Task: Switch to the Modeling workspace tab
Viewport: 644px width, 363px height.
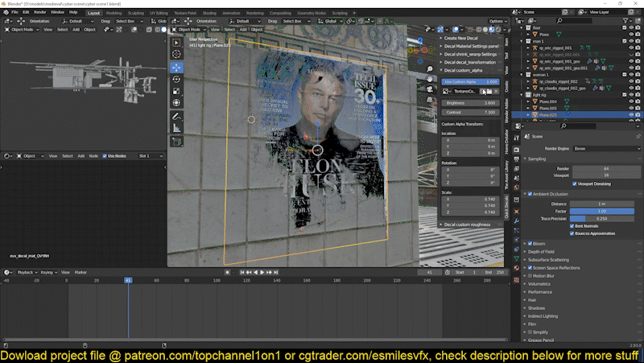Action: click(114, 13)
